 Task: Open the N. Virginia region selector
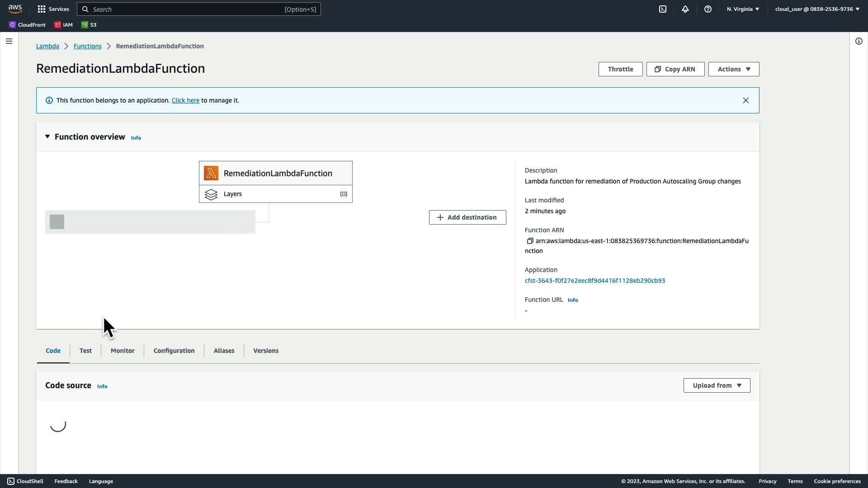click(x=743, y=9)
